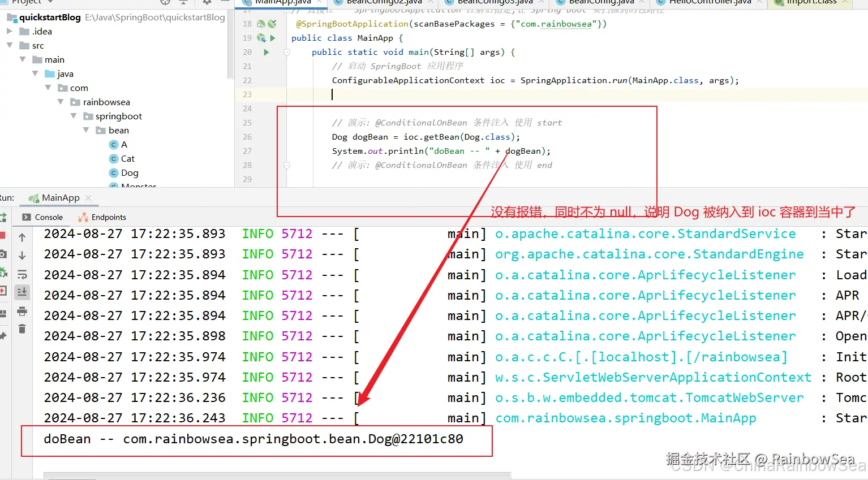868x480 pixels.
Task: Click the .idea folder icon
Action: pyautogui.click(x=24, y=31)
